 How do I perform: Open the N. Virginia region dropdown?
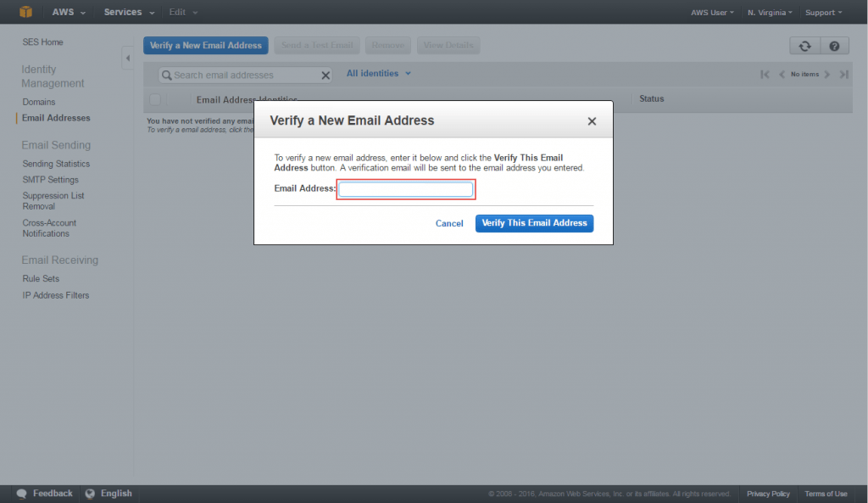[x=770, y=13]
